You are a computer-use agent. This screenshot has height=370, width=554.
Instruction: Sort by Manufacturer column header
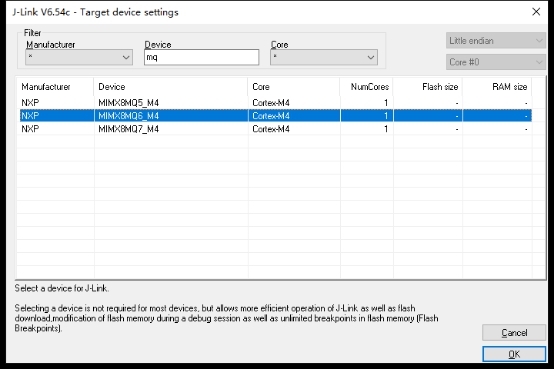click(55, 87)
